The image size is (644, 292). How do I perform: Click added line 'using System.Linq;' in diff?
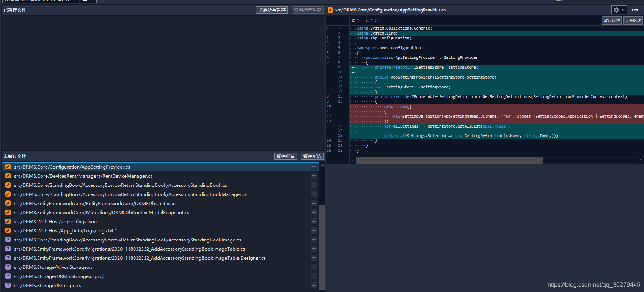496,33
